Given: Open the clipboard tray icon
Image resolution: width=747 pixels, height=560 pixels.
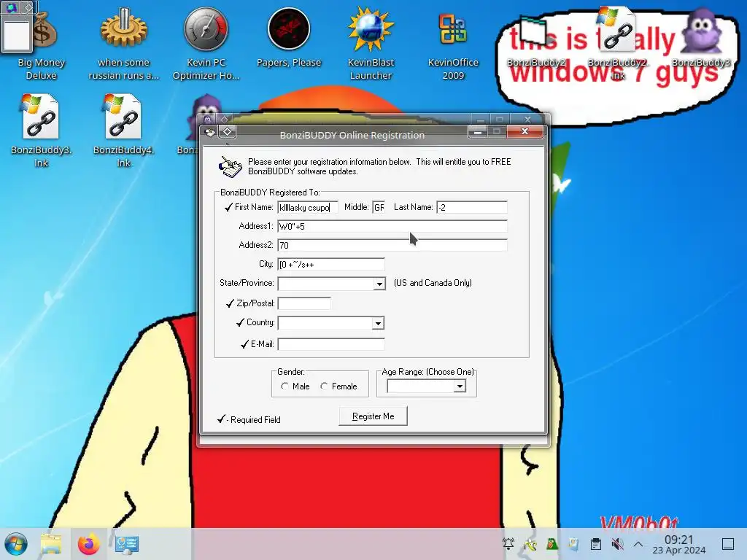Looking at the screenshot, I should coord(595,544).
